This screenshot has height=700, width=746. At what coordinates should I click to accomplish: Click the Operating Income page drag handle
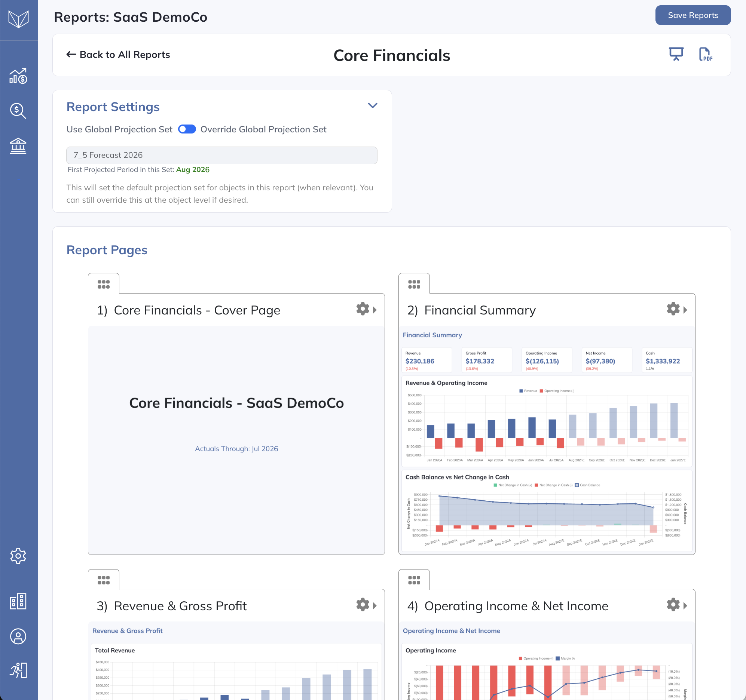click(414, 580)
